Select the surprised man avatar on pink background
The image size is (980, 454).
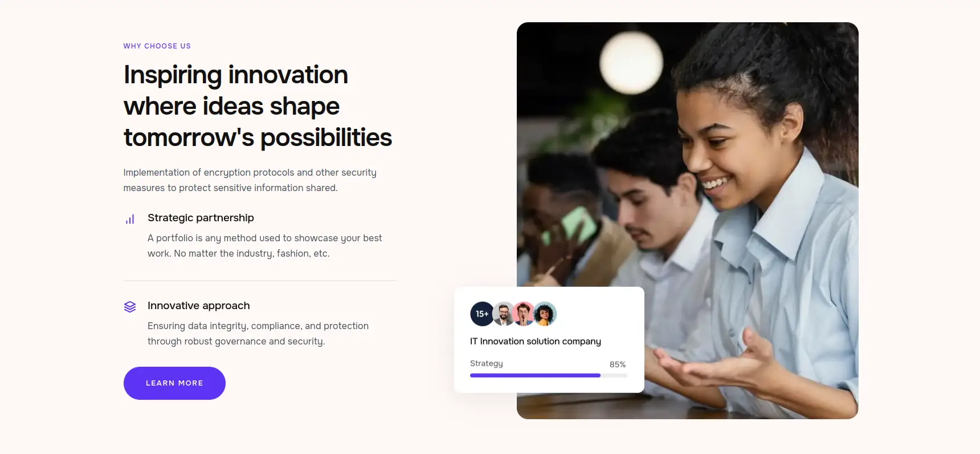tap(524, 314)
